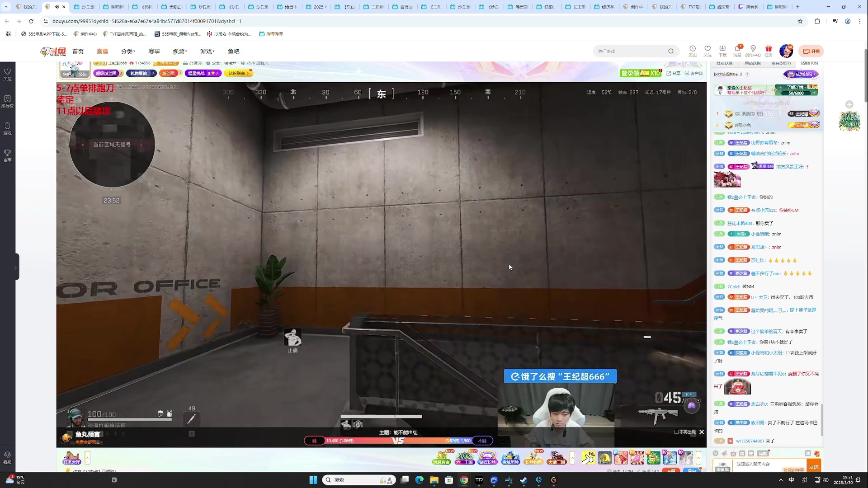Open 关注 in the left sidebar

point(7,75)
